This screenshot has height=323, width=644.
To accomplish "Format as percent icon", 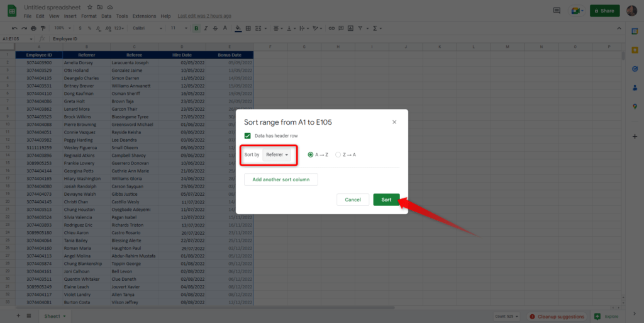I will pyautogui.click(x=89, y=28).
